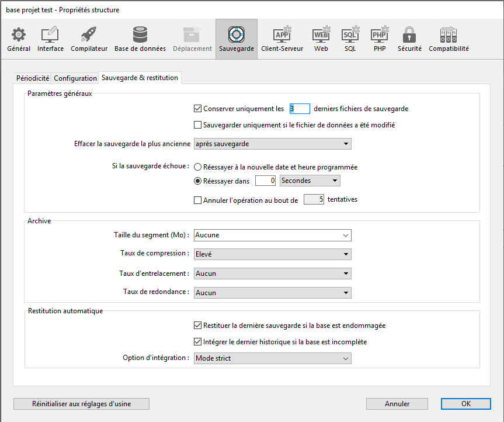Viewport: 504px width, 422px height.
Task: Switch to the Périodicité tab
Action: (x=33, y=78)
